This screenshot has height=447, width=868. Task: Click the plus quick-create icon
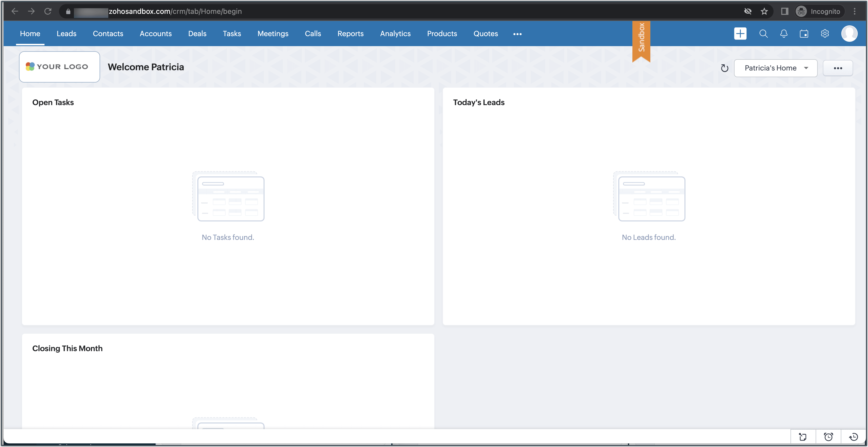point(740,34)
